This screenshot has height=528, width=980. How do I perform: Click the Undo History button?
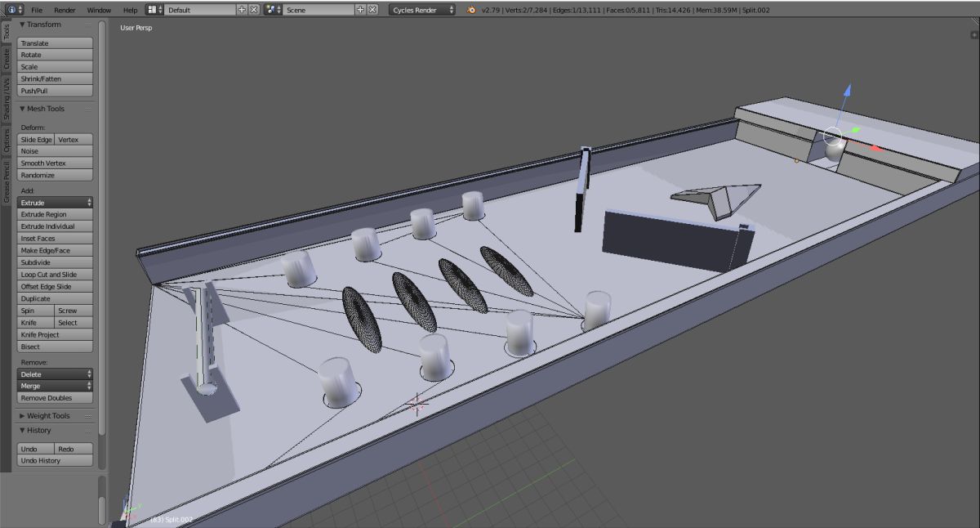coord(56,461)
